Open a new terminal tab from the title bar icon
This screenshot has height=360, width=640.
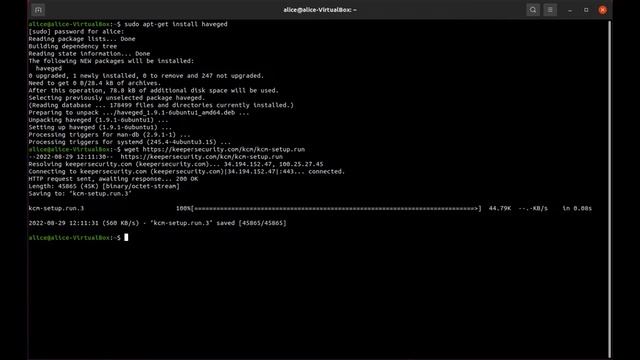tap(38, 10)
